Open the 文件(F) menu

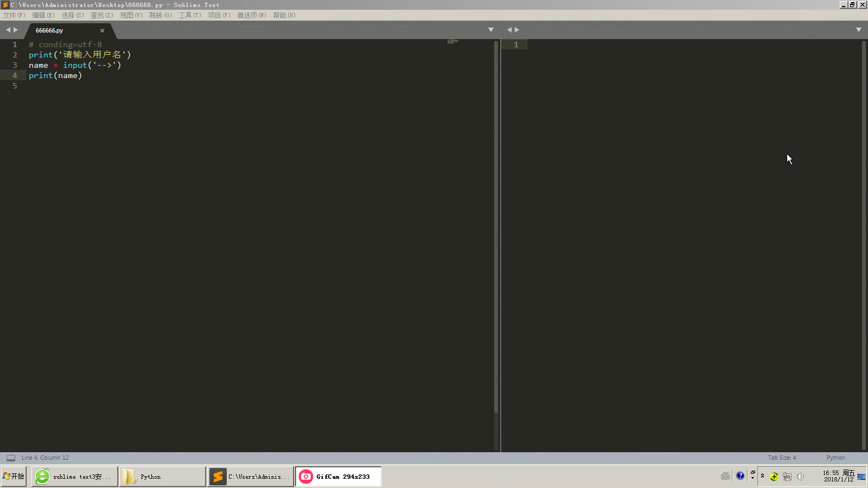(x=13, y=15)
